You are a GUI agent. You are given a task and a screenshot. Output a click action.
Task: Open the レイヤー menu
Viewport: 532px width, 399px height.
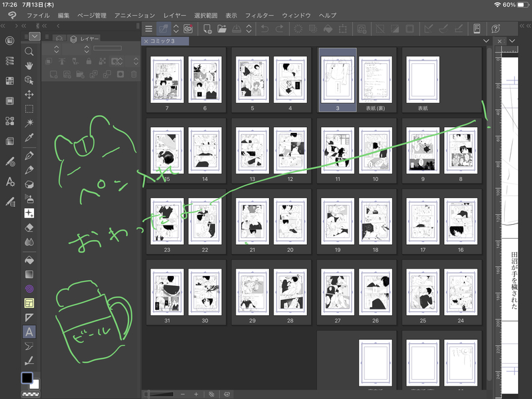click(x=174, y=15)
